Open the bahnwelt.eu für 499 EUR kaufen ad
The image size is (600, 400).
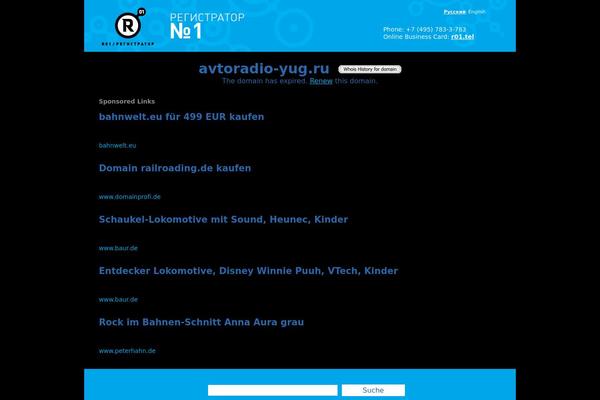pyautogui.click(x=181, y=117)
